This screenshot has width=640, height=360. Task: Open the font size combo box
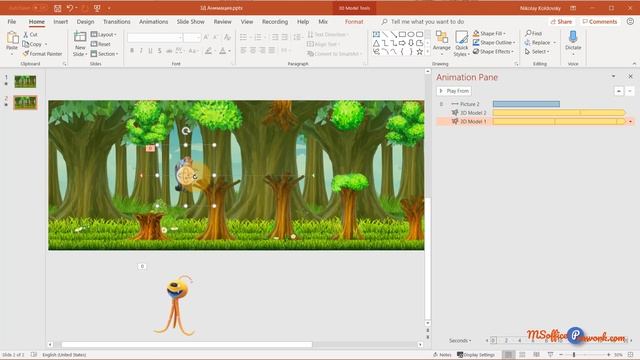click(192, 38)
